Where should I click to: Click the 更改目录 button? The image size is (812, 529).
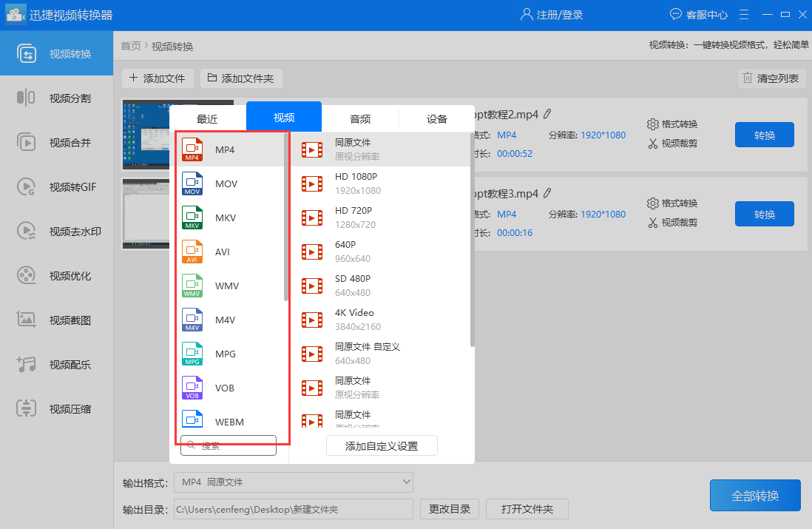pyautogui.click(x=450, y=509)
